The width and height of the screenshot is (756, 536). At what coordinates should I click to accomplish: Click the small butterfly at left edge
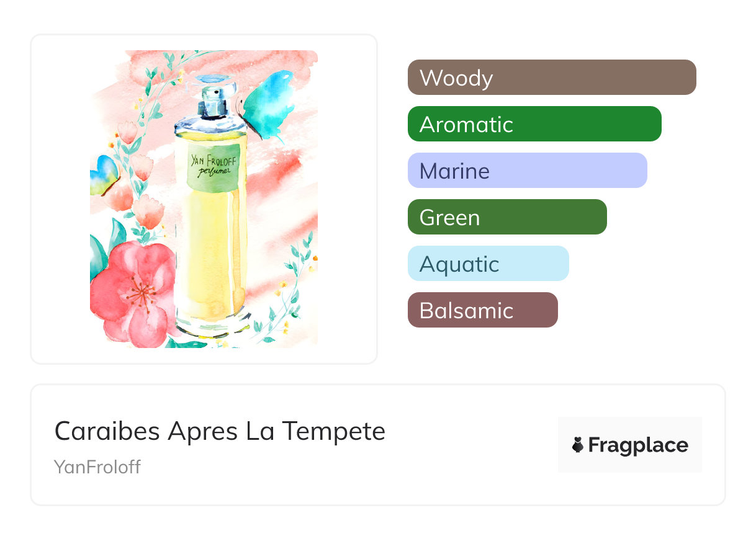pyautogui.click(x=102, y=174)
